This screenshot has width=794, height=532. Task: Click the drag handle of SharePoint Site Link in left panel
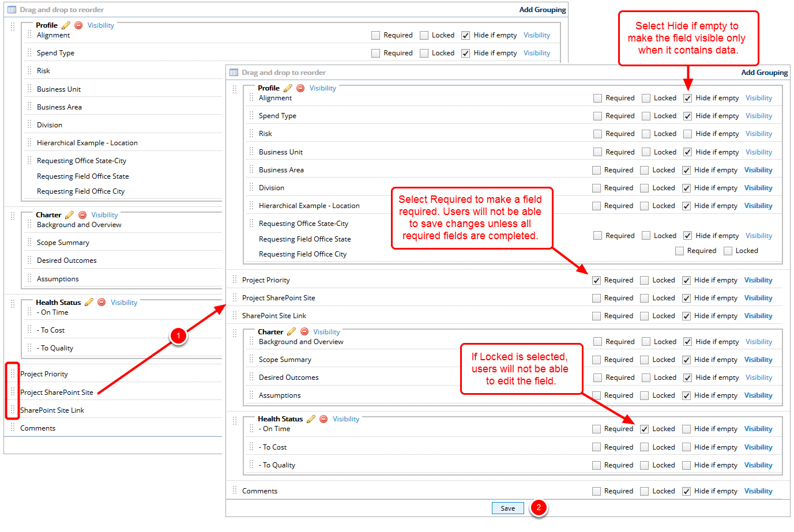[x=13, y=410]
